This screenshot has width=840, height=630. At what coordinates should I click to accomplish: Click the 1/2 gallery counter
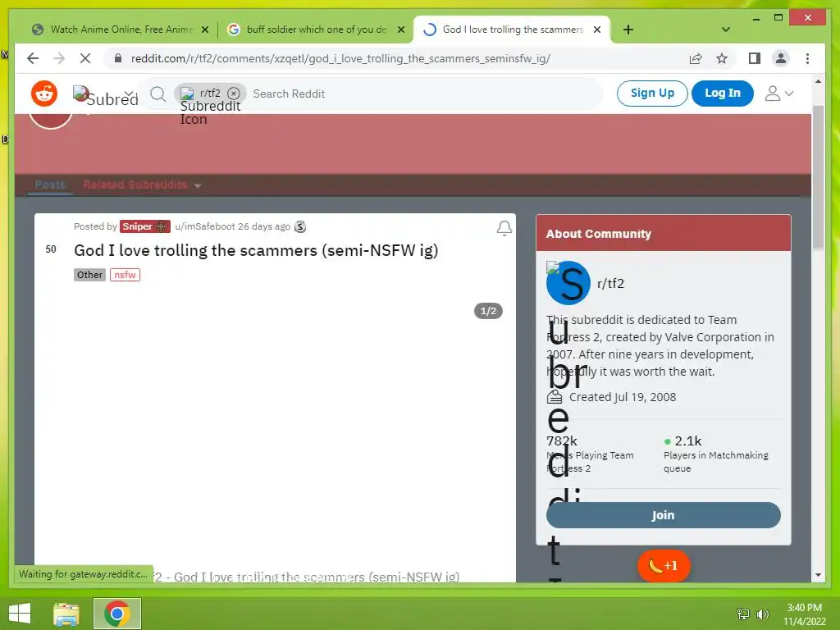488,311
